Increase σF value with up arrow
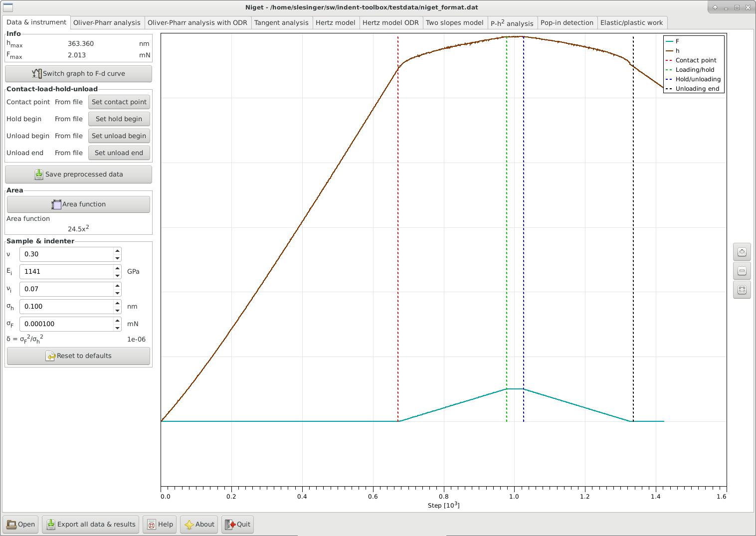Screen dimensions: 756x536 118,321
